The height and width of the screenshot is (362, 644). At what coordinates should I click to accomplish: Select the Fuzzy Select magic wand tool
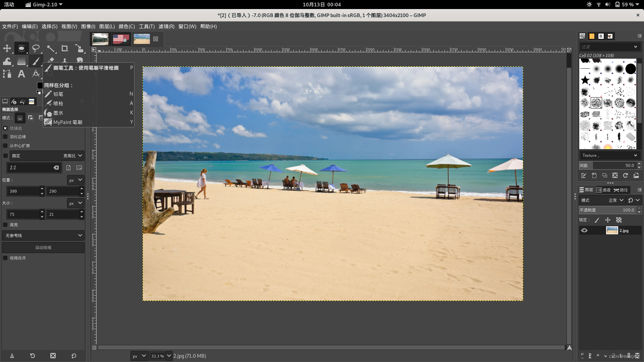(x=51, y=49)
